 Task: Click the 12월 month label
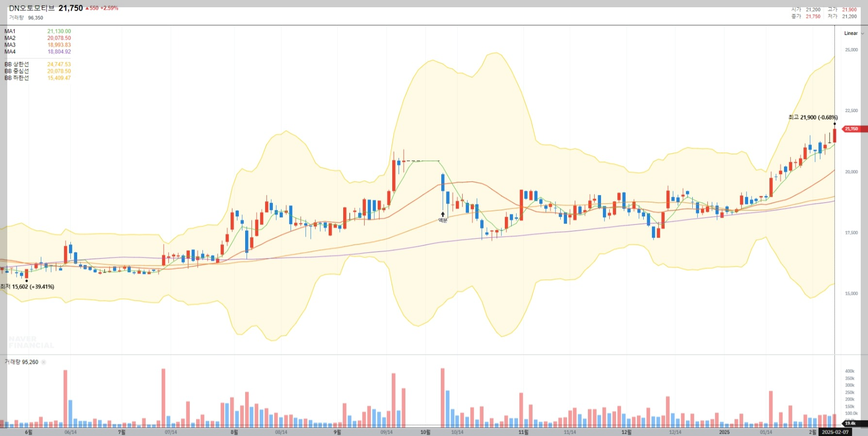point(627,433)
